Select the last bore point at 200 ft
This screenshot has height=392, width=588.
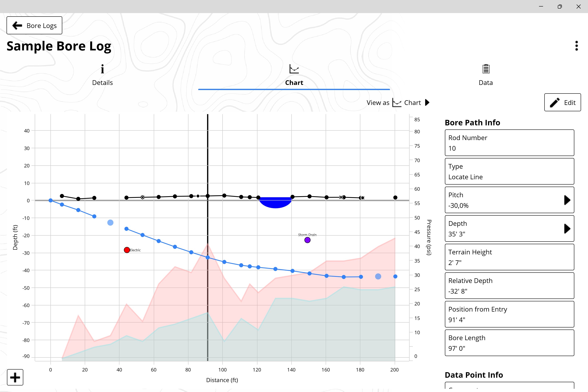tap(395, 276)
